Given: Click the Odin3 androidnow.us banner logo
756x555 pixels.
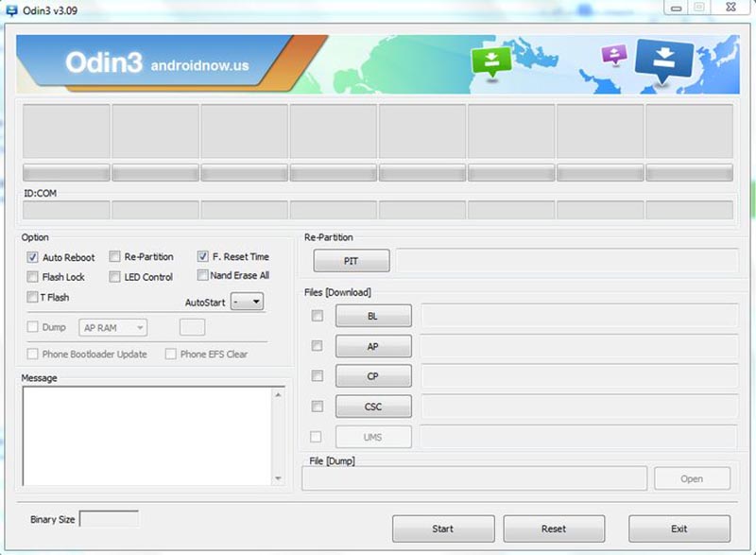Looking at the screenshot, I should click(x=157, y=62).
